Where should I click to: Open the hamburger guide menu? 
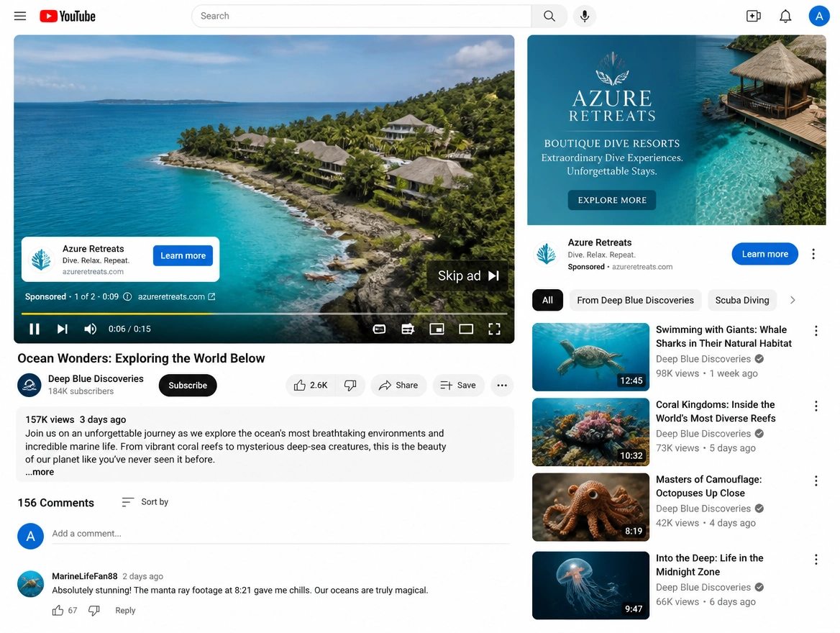pos(20,16)
